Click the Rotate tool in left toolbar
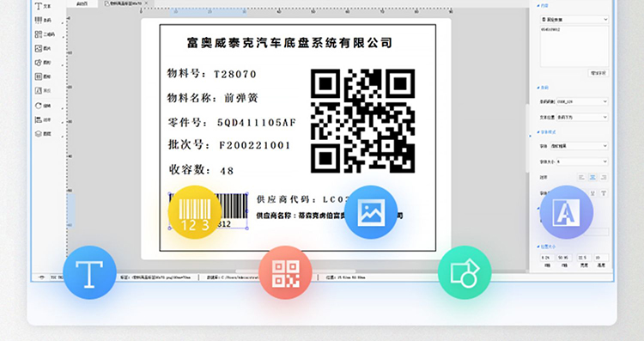This screenshot has height=341, width=644. click(x=43, y=106)
